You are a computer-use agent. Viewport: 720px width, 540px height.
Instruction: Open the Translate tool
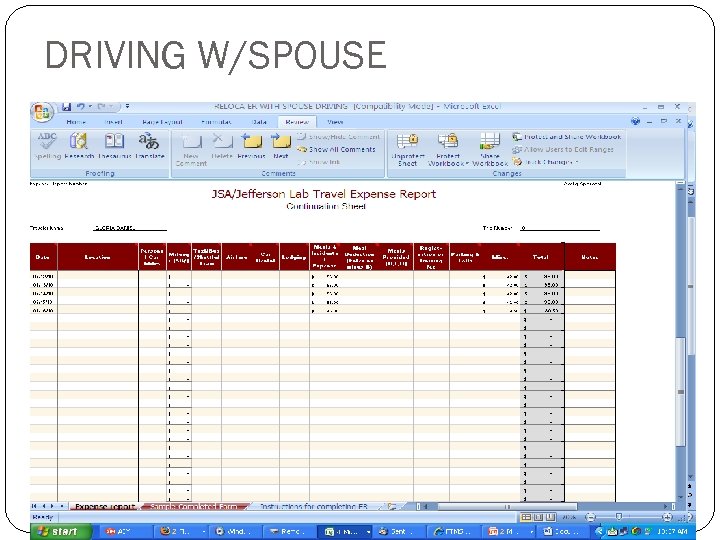click(x=149, y=146)
